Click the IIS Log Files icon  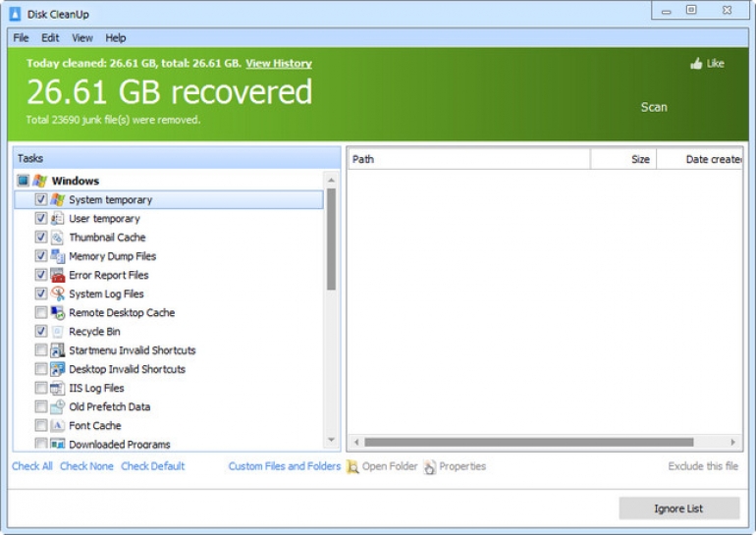point(57,388)
